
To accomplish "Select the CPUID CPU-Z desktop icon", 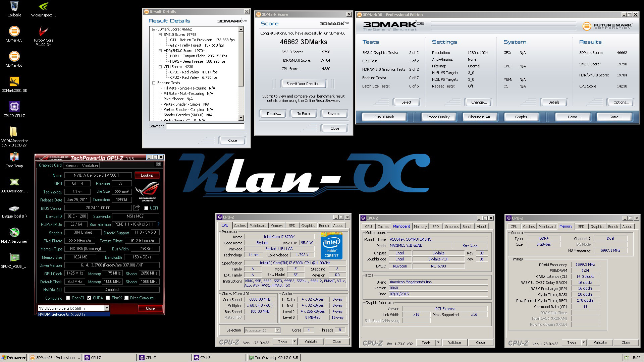I will pos(14,109).
